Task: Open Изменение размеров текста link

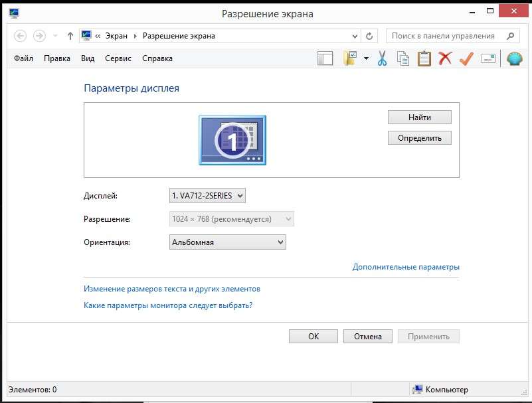Action: coord(172,289)
